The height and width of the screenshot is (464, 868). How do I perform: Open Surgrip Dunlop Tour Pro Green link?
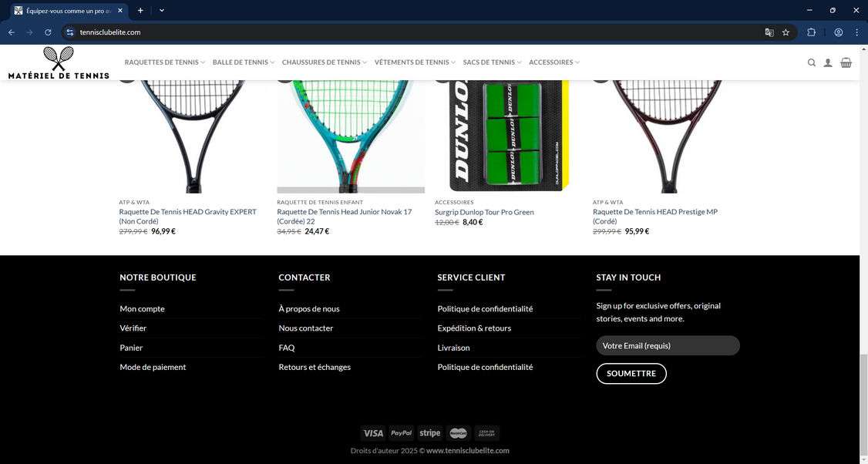(x=484, y=212)
